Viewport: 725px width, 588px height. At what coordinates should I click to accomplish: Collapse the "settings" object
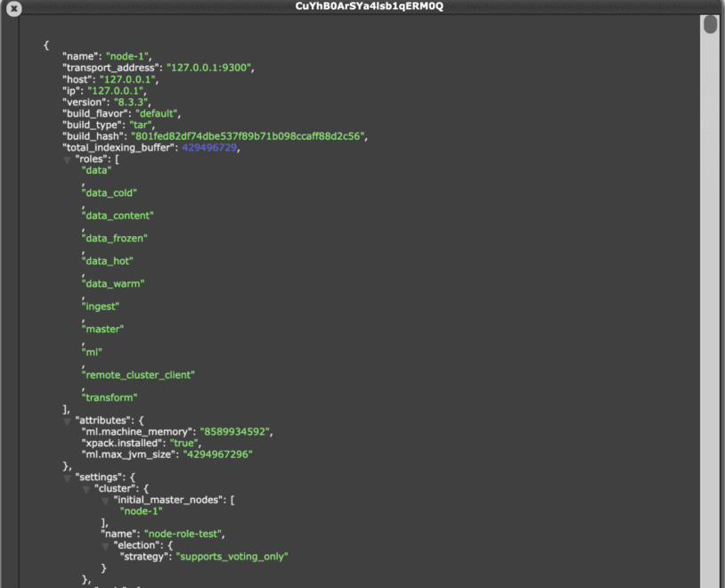pos(67,478)
